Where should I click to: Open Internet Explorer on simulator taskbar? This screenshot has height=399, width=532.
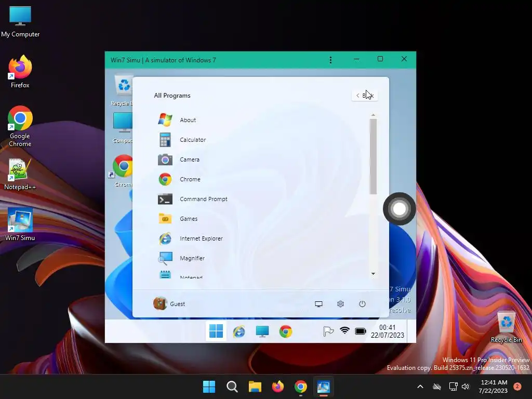point(239,331)
